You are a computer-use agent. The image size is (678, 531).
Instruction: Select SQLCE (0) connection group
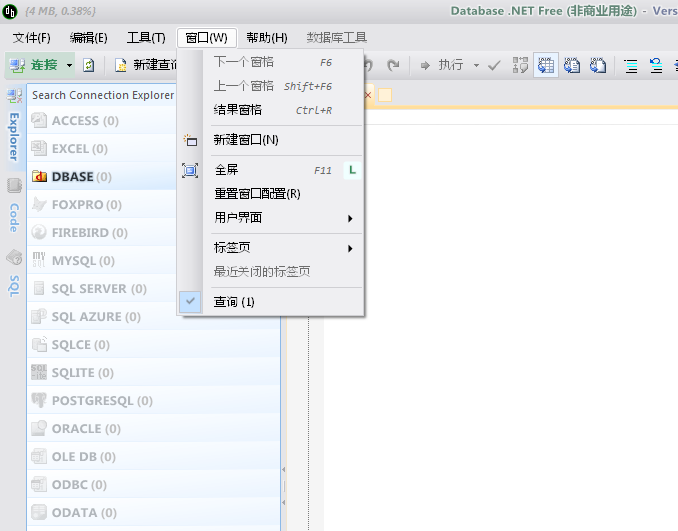coord(154,345)
